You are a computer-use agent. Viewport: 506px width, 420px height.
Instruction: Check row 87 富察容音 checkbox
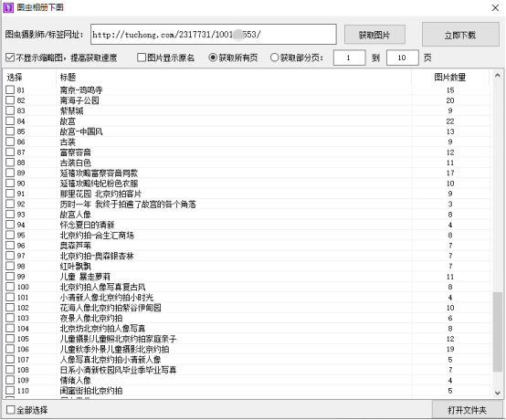pos(10,152)
